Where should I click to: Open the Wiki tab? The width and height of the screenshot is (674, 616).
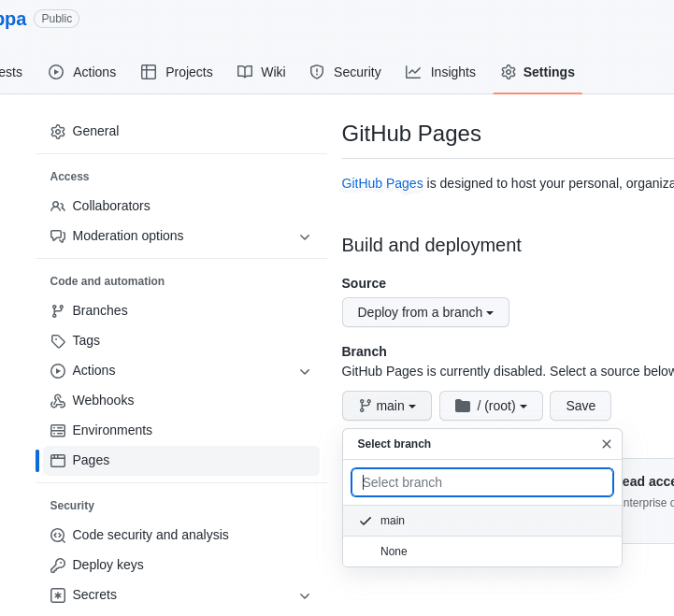pyautogui.click(x=262, y=72)
